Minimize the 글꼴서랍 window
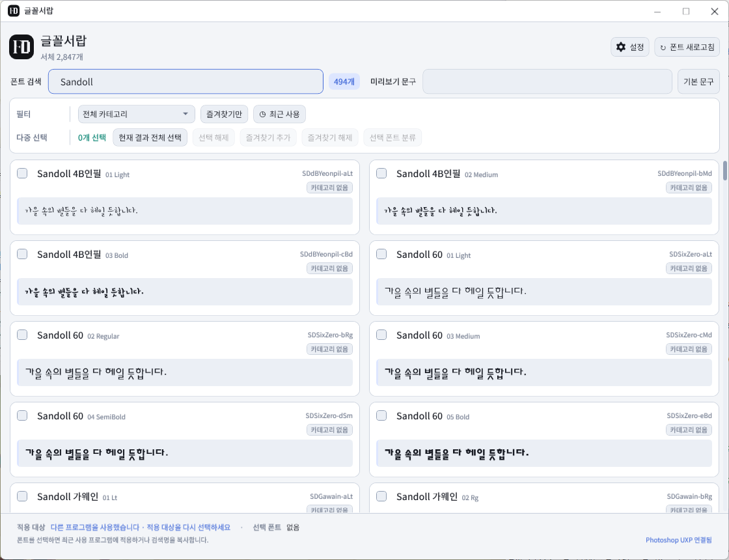The image size is (729, 560). pos(657,11)
